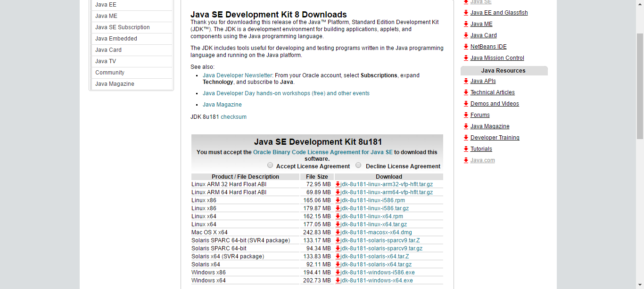The image size is (644, 289).
Task: Go to Community in the sidebar
Action: tap(110, 73)
